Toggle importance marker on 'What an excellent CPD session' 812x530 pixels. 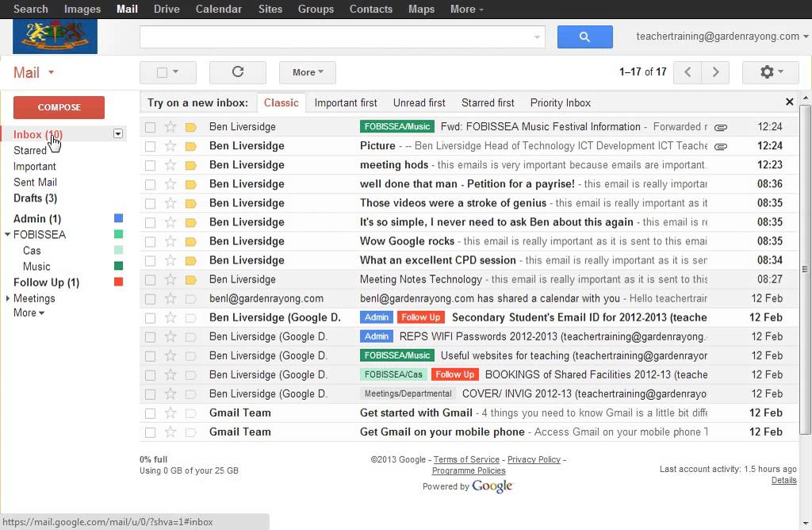pos(190,261)
